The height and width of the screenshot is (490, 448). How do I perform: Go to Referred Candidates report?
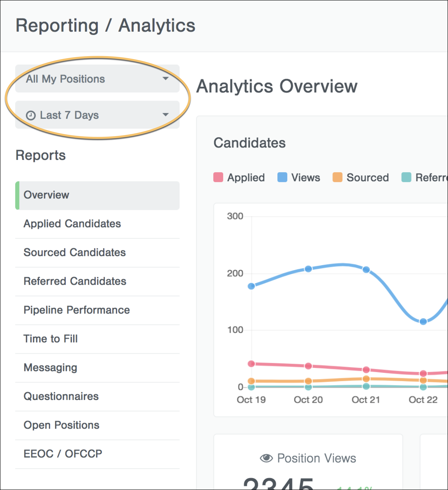click(x=75, y=281)
